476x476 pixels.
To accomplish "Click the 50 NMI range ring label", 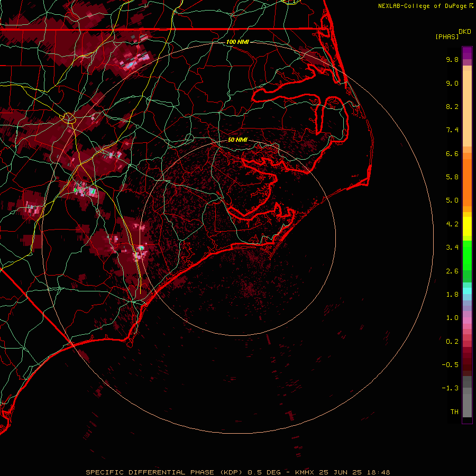I will point(237,140).
